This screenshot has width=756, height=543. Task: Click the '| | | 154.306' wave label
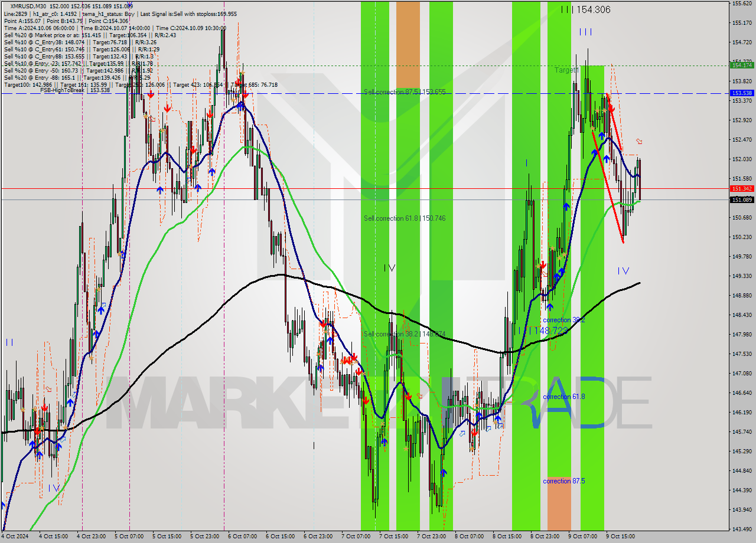tap(585, 9)
